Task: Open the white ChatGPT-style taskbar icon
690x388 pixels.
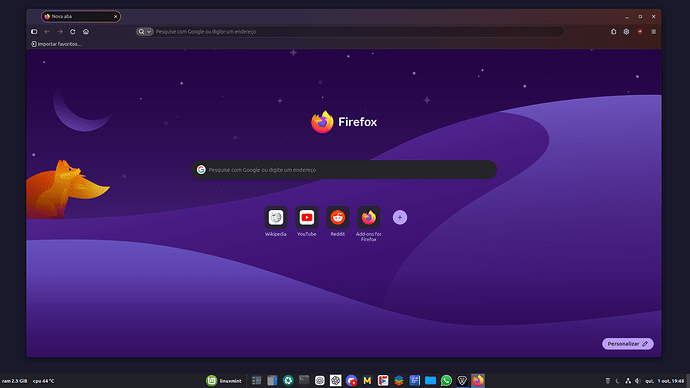Action: [x=335, y=381]
